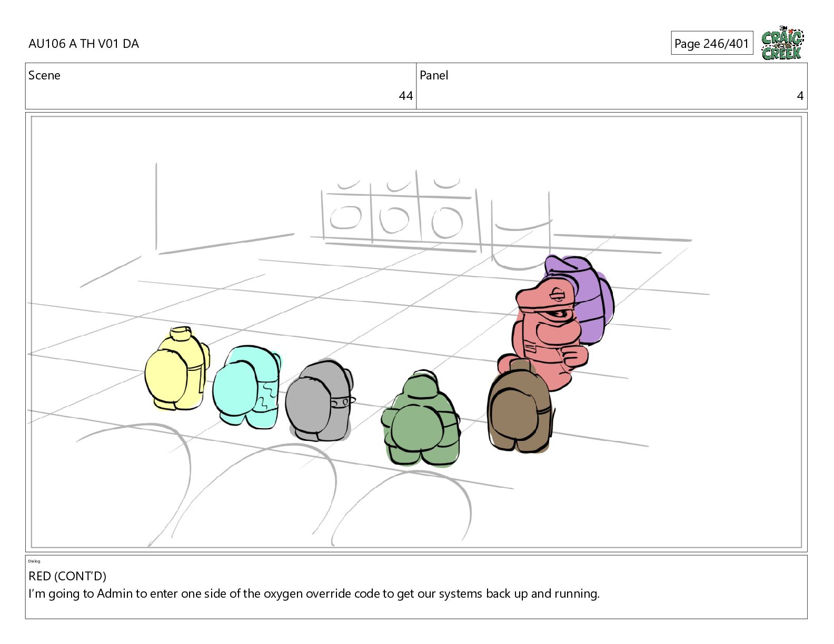This screenshot has height=644, width=834.
Task: Click the brown crewmate character
Action: click(520, 406)
